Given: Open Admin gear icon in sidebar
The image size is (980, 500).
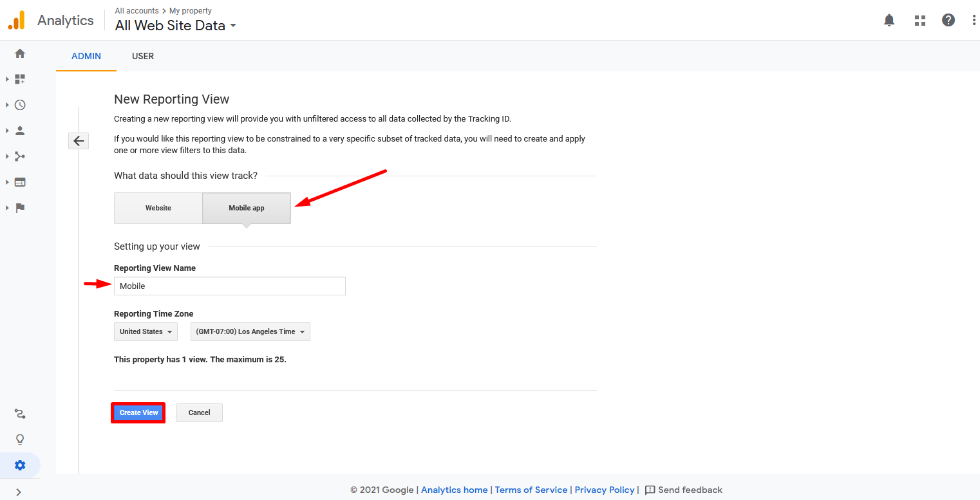Looking at the screenshot, I should (20, 465).
